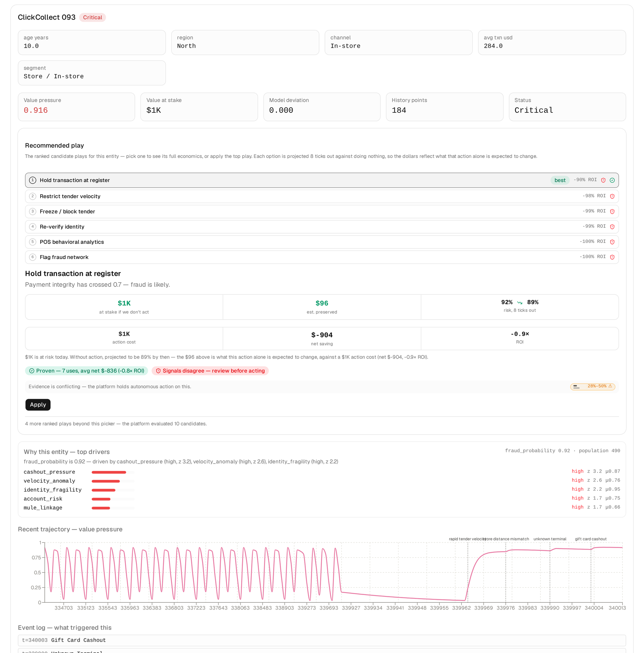Image resolution: width=644 pixels, height=653 pixels.
Task: Click the -98% ROI value for Restrict tender velocity
Action: 594,196
